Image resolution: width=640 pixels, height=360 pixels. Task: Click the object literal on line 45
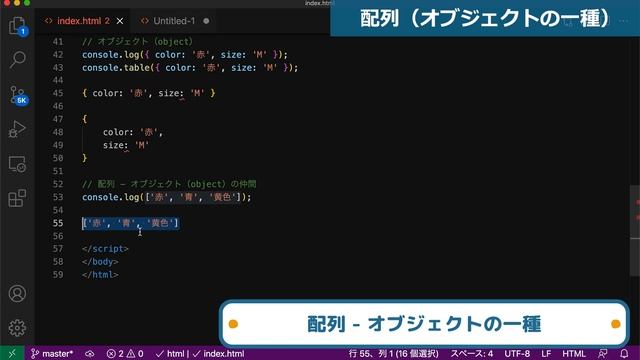[149, 93]
